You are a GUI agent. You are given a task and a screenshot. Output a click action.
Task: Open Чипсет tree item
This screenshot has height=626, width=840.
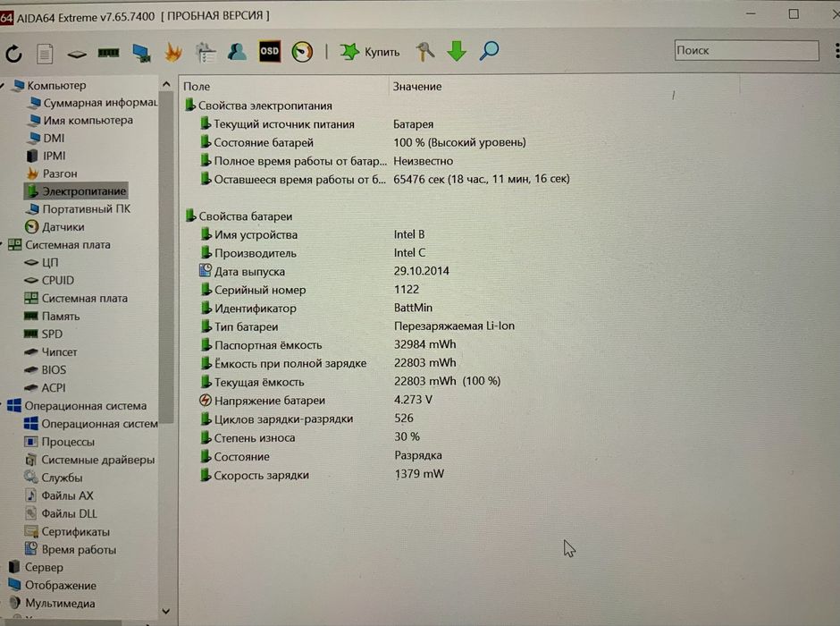[51, 351]
